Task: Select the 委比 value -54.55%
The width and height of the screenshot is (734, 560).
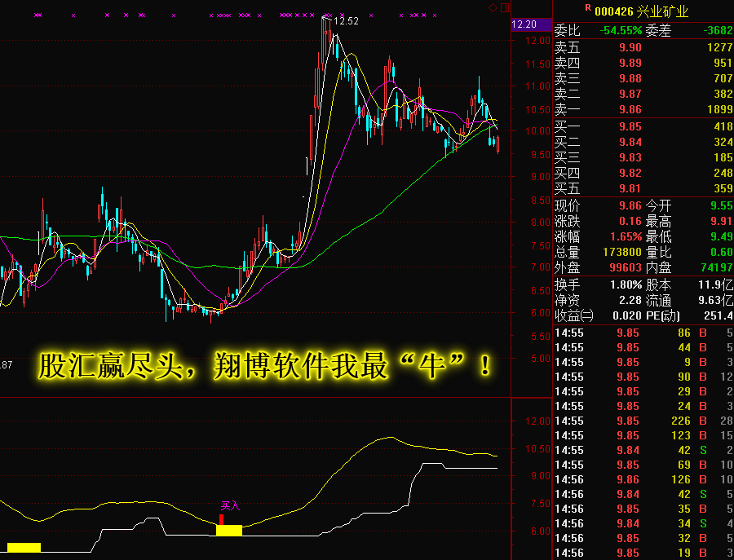Action: 621,31
